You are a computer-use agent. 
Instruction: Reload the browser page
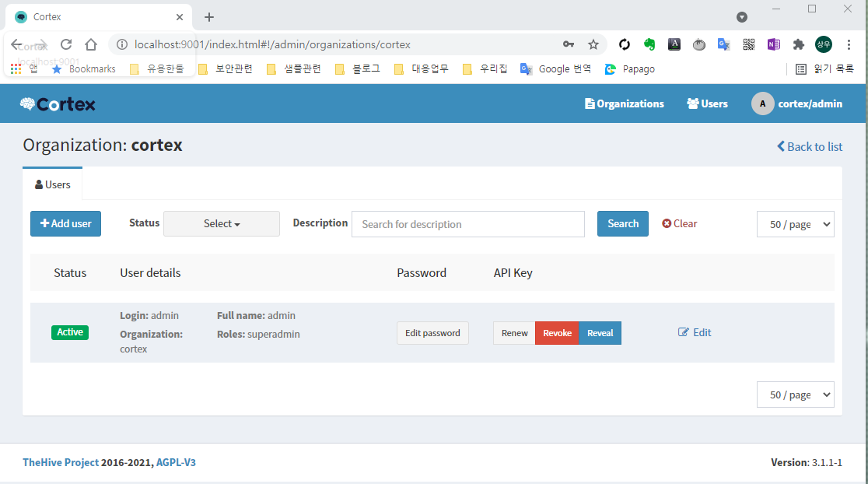[66, 44]
